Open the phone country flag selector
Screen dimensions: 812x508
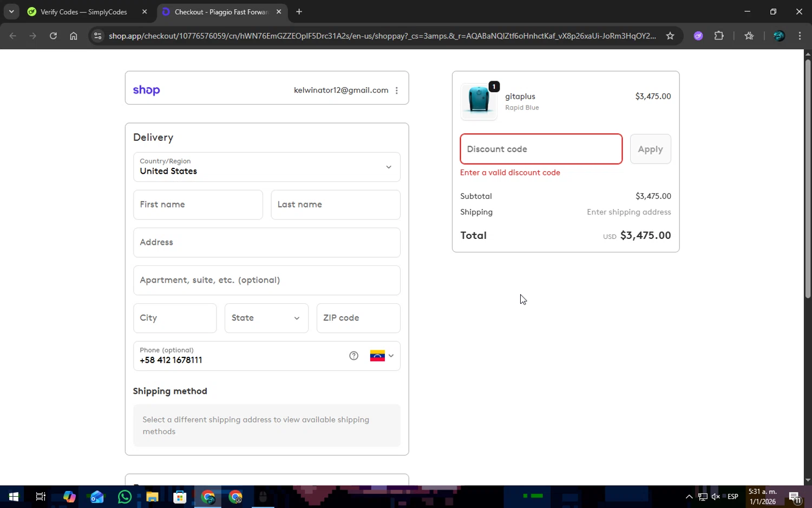point(382,356)
